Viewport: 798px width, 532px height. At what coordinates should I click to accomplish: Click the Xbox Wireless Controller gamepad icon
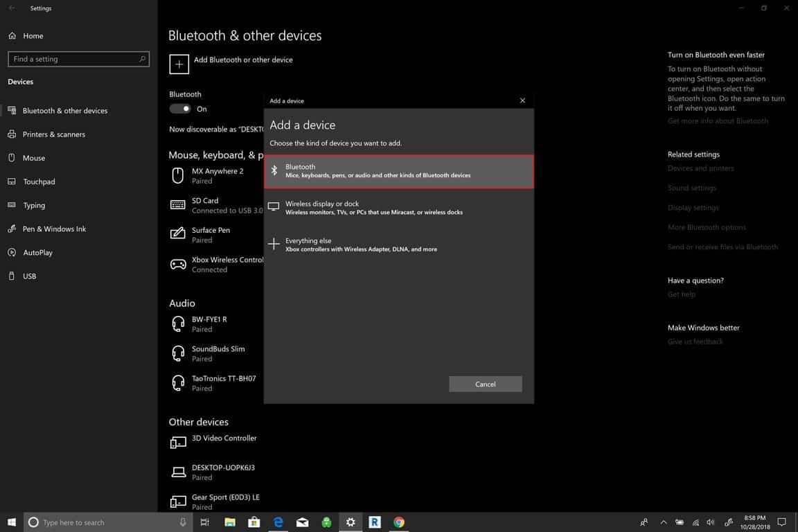point(178,264)
